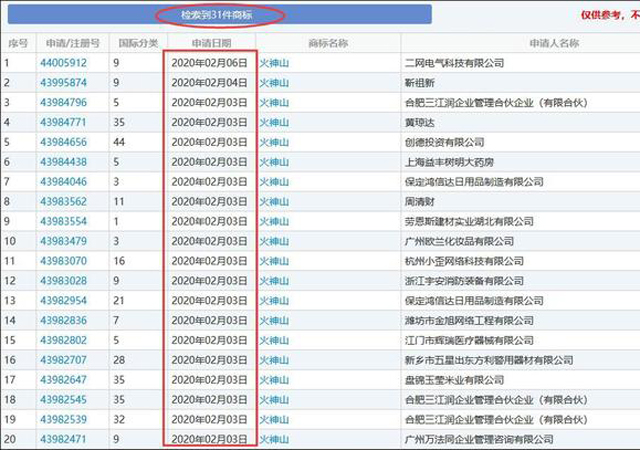
Task: Select the sequence number 10 cell
Action: click(x=10, y=241)
